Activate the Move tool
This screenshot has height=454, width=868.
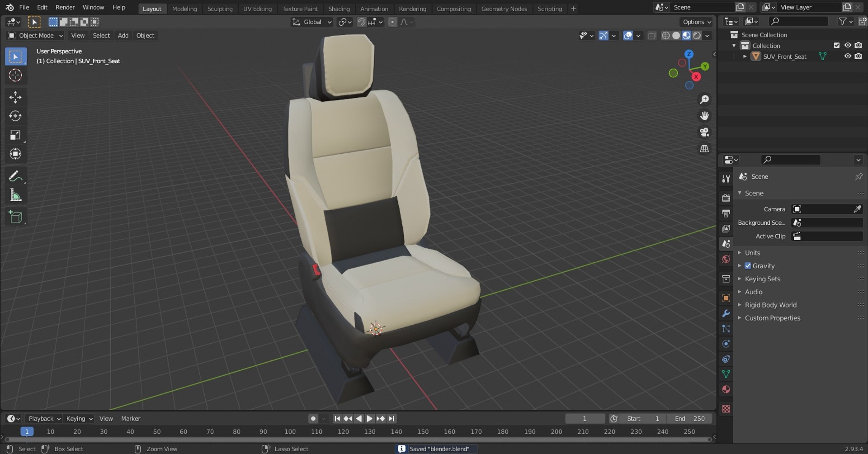click(15, 97)
